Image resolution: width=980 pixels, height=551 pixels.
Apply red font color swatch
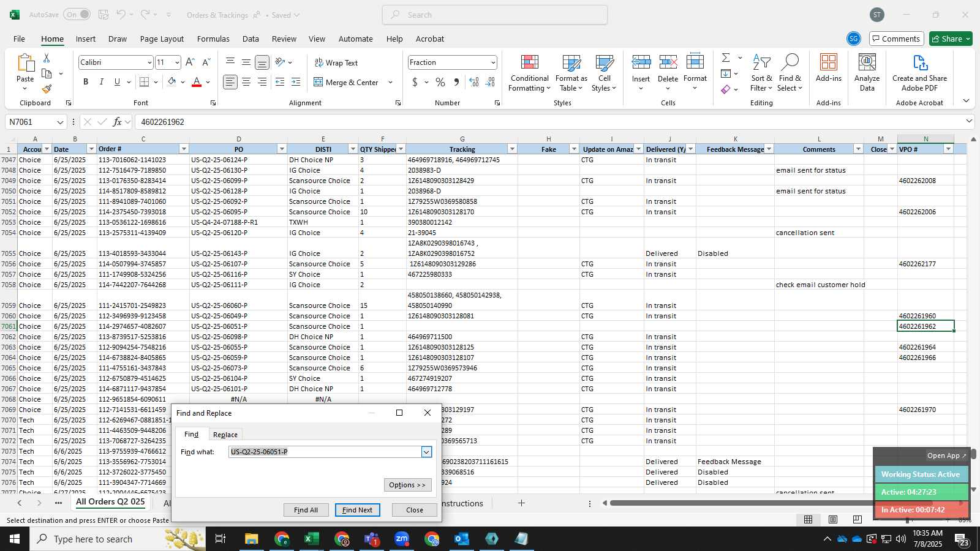point(197,82)
